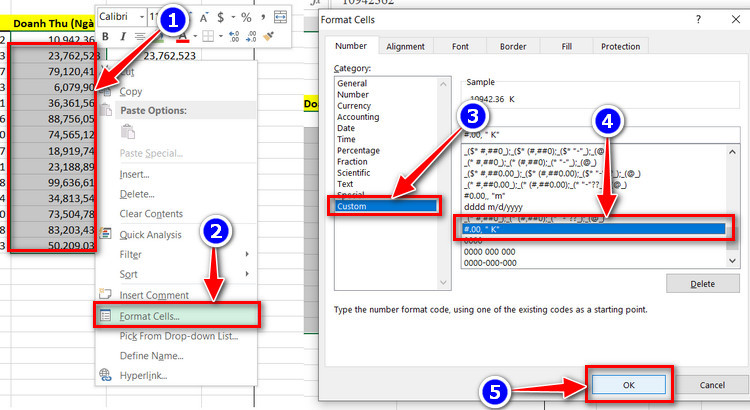Click the Insert Comment icon
Viewport: 750px width, 410px height.
(x=105, y=294)
